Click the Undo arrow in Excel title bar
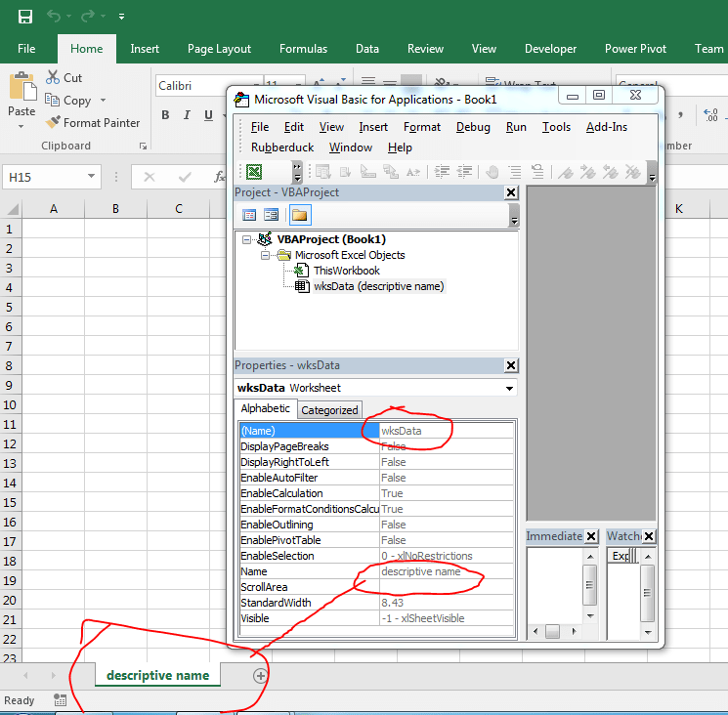Viewport: 728px width, 715px height. [54, 17]
